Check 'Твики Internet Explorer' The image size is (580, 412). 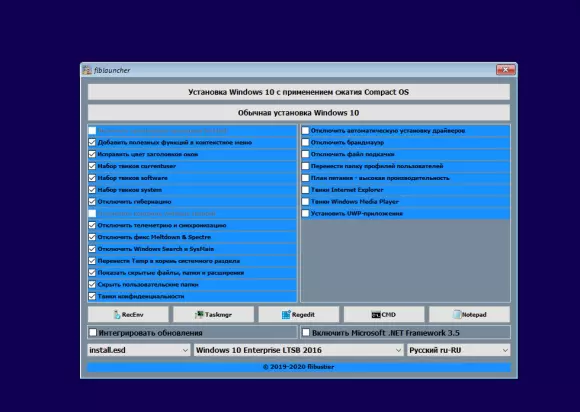point(305,190)
